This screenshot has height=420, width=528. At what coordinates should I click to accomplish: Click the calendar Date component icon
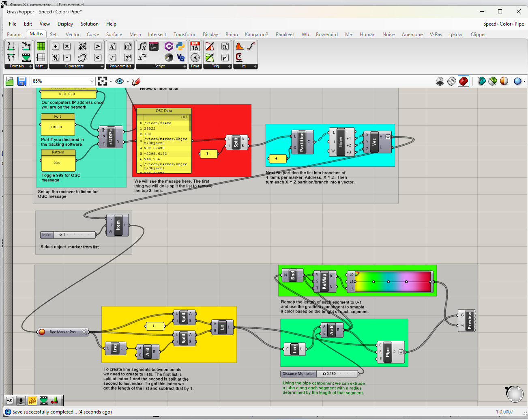[x=195, y=47]
